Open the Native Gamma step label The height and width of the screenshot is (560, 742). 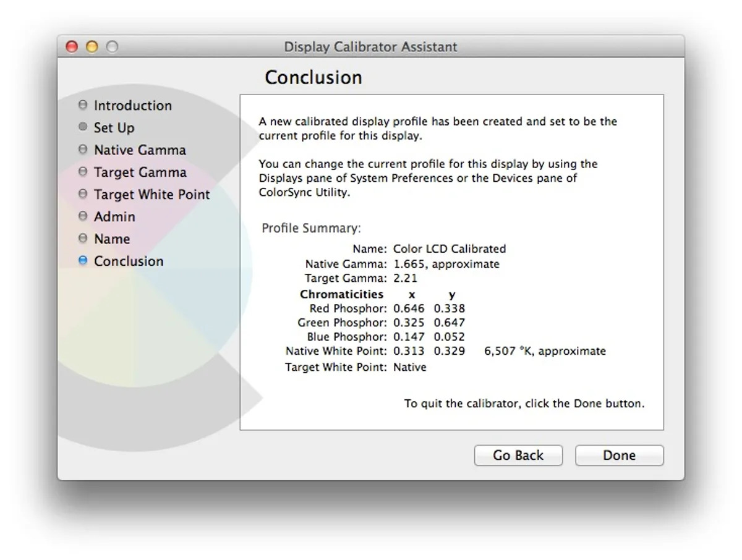click(140, 150)
